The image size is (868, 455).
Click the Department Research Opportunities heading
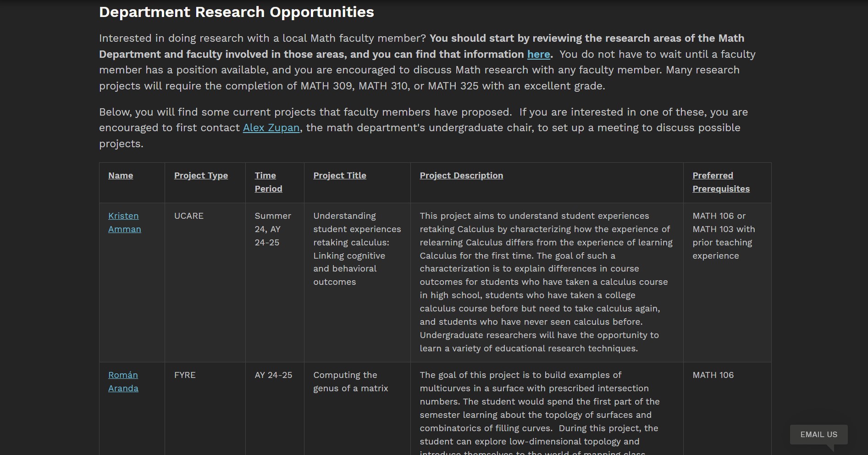pyautogui.click(x=236, y=12)
